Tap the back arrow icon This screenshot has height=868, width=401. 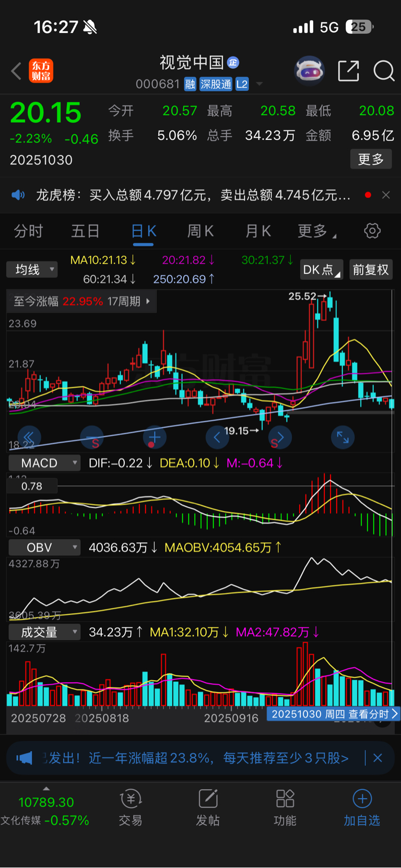pos(16,71)
